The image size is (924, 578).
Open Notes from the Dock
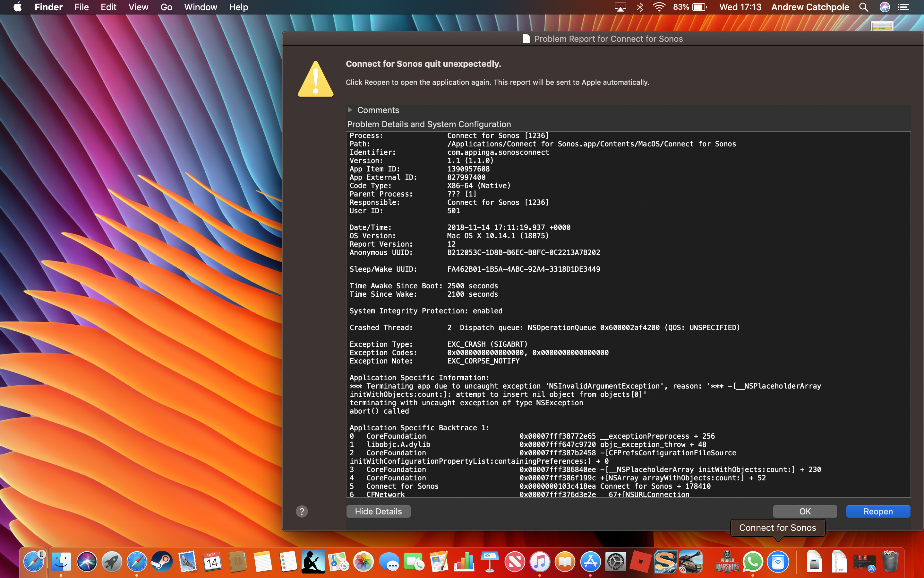263,562
